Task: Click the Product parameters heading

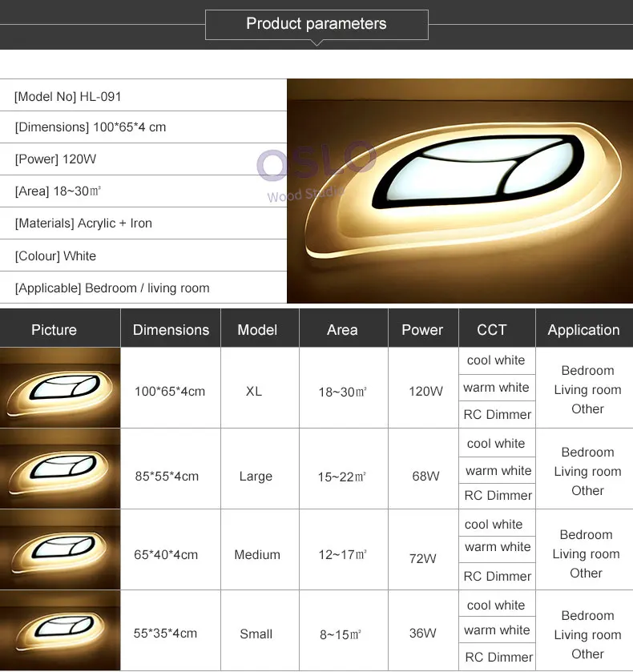Action: pos(316,23)
